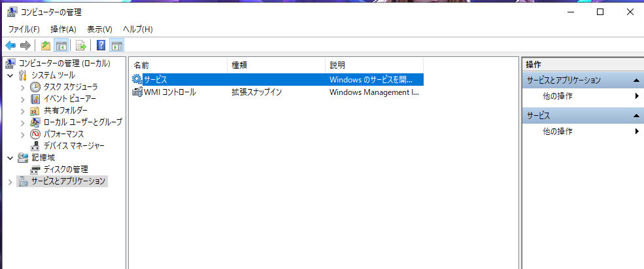
Task: Collapse the システム ツール node
Action: pos(10,76)
